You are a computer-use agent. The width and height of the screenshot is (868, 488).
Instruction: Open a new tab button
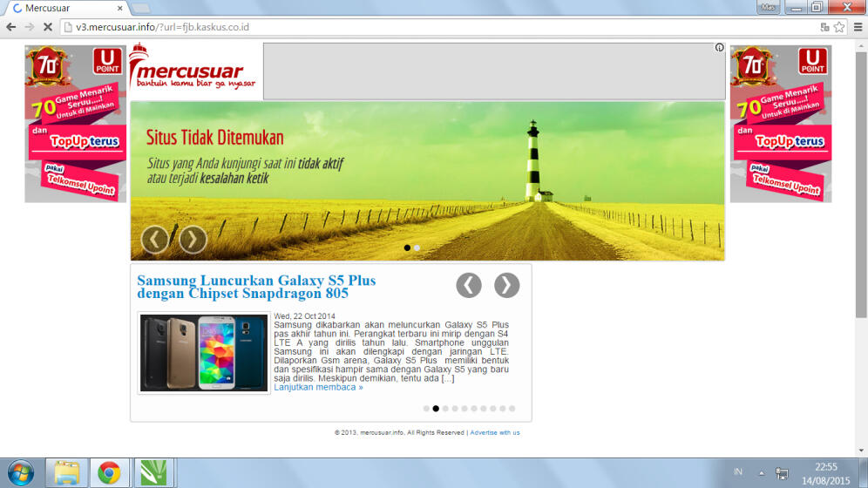point(140,9)
